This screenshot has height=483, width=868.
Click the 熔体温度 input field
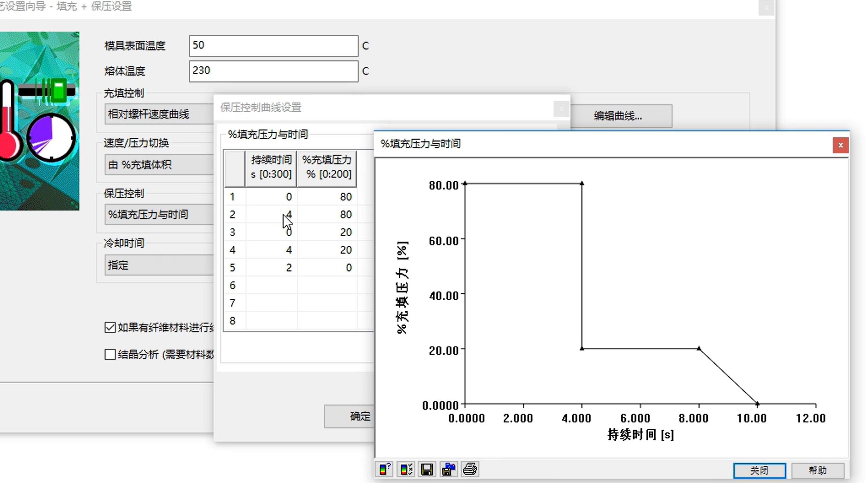point(273,71)
